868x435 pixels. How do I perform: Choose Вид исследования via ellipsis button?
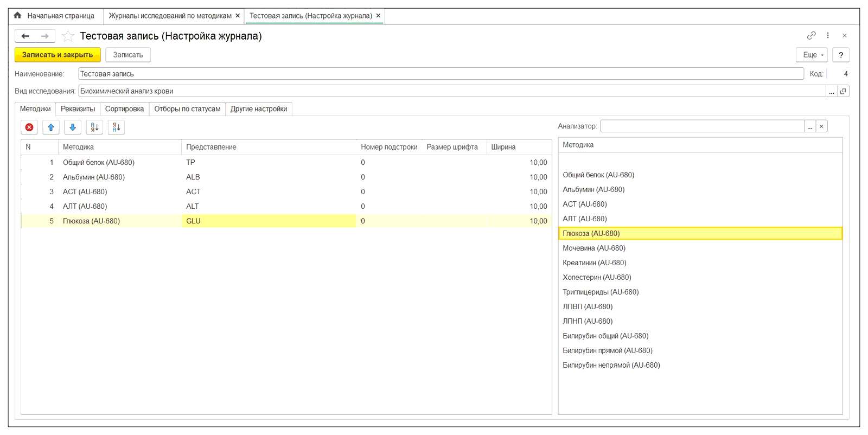pyautogui.click(x=832, y=91)
